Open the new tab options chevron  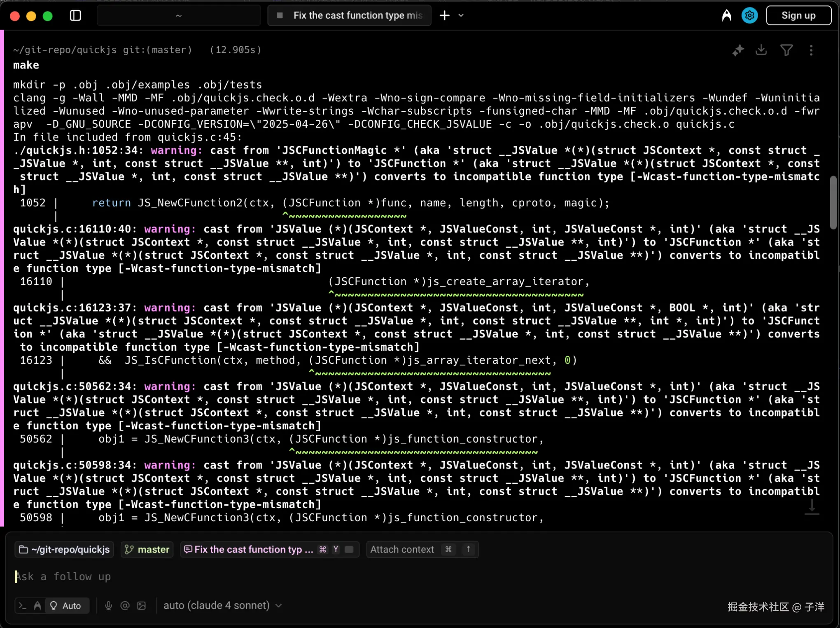[461, 16]
